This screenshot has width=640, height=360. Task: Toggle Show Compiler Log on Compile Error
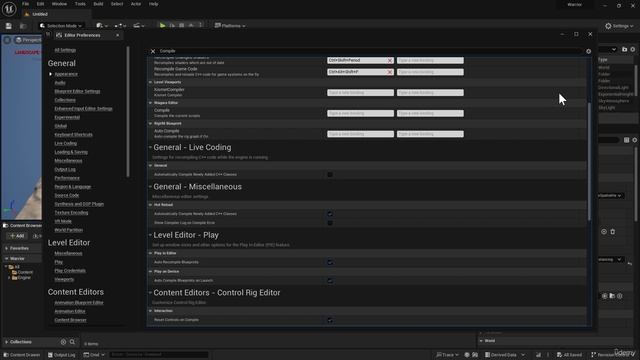coord(330,223)
